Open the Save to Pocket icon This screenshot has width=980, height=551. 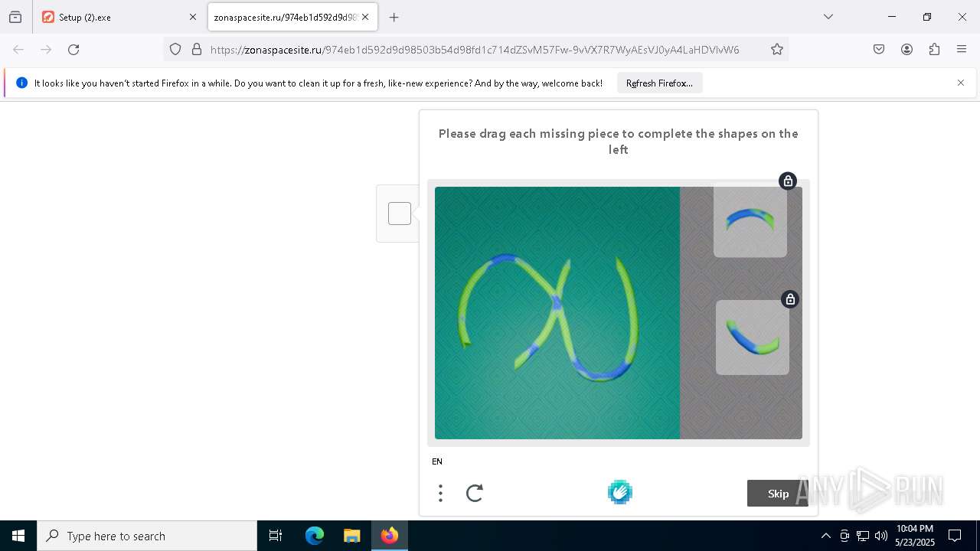(x=879, y=50)
